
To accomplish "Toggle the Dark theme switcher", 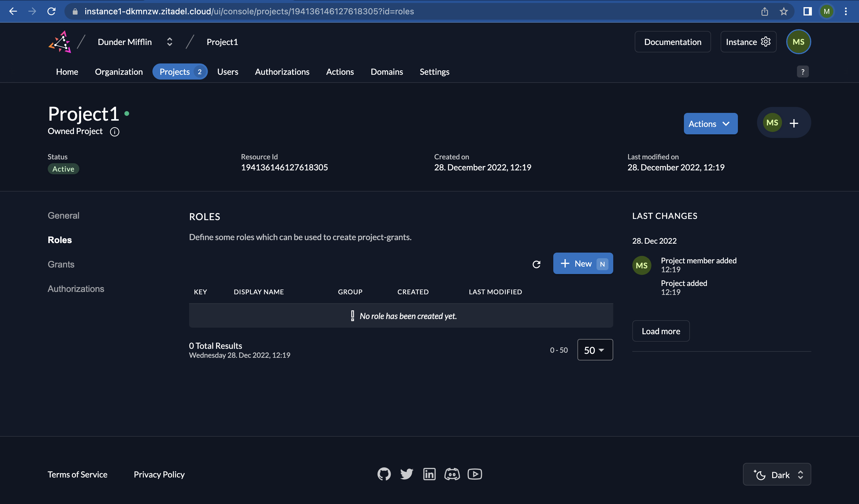I will (776, 475).
